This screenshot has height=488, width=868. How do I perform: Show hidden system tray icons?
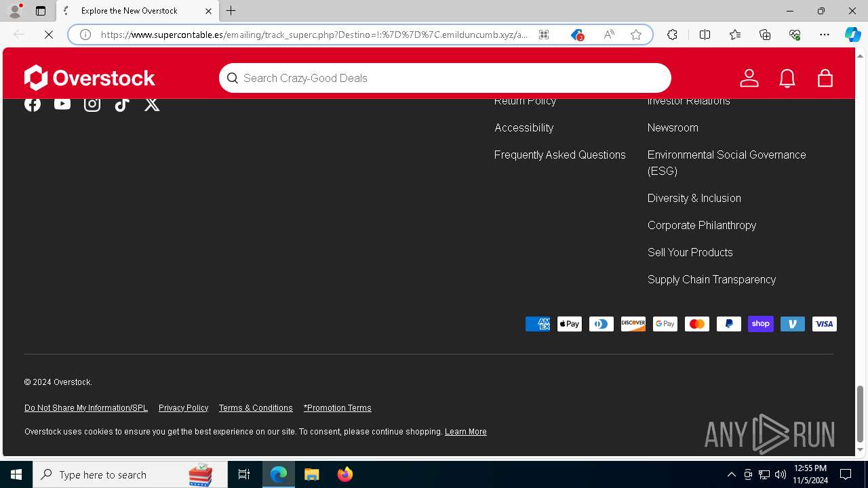coord(731,474)
